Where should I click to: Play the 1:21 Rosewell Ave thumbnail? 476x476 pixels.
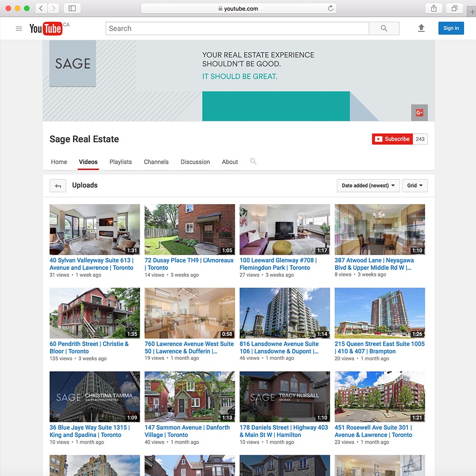pyautogui.click(x=380, y=397)
